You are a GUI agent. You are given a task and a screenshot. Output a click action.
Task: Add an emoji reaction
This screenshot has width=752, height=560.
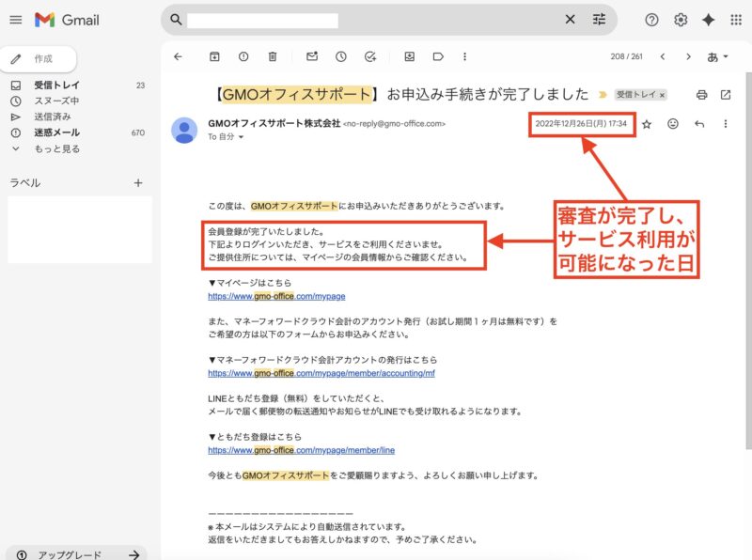673,124
